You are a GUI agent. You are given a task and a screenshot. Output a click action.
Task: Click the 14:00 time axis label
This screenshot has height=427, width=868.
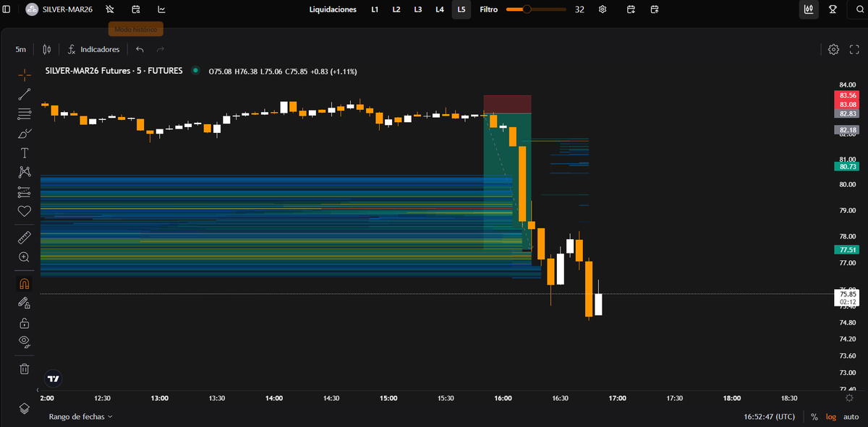(x=274, y=398)
